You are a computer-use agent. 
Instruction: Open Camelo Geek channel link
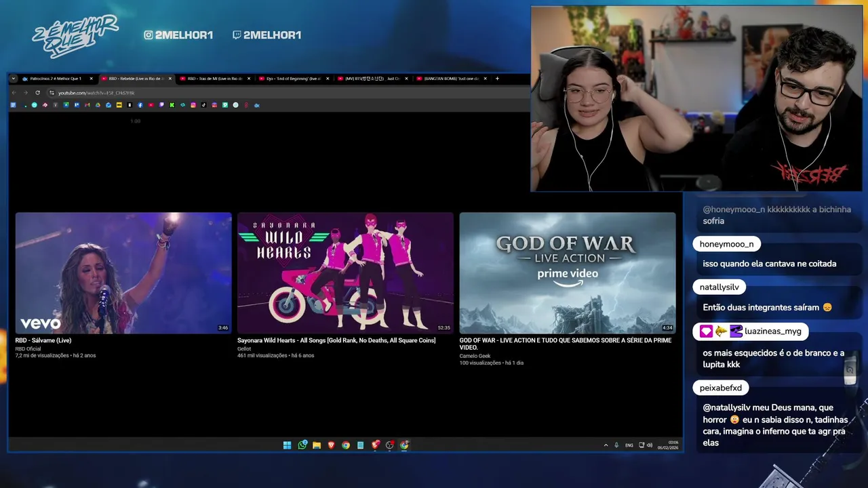[475, 356]
